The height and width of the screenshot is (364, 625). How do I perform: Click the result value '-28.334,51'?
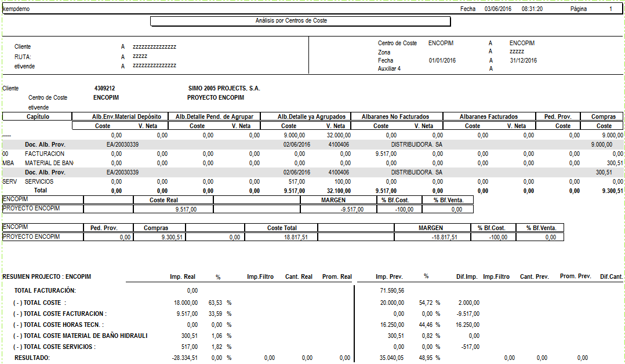184,358
